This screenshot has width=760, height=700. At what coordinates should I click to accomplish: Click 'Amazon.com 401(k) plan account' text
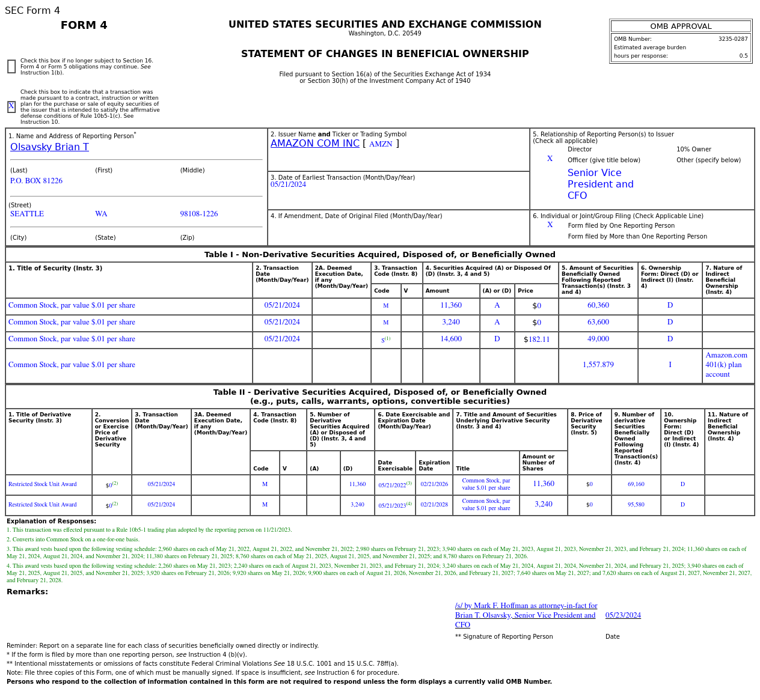[x=726, y=365]
